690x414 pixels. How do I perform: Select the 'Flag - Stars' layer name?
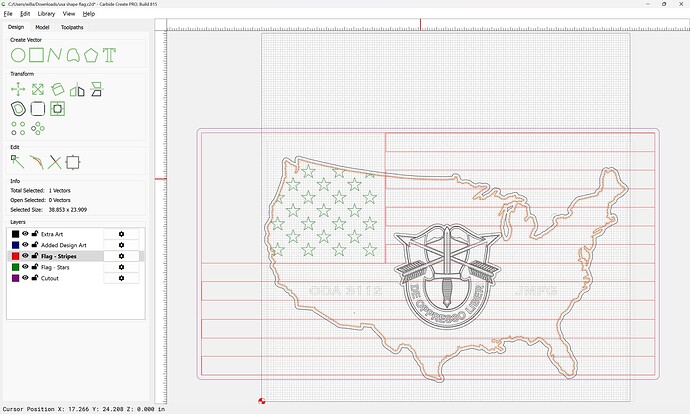pos(55,267)
